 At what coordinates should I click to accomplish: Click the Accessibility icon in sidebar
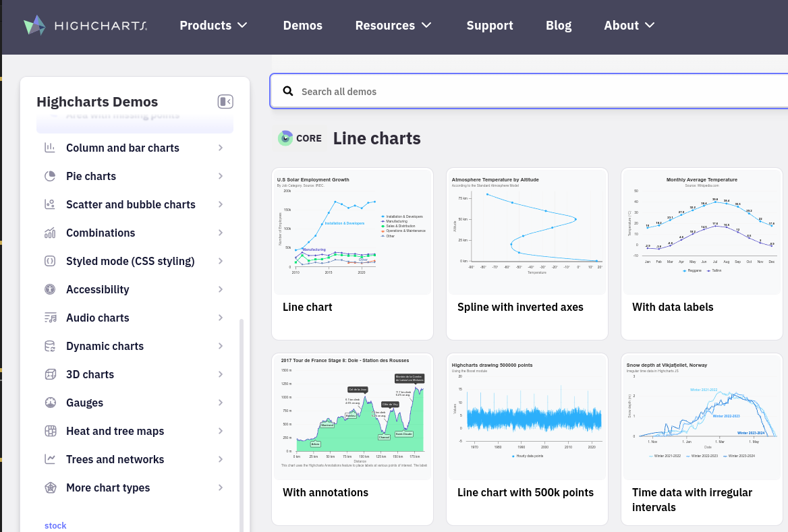click(50, 289)
